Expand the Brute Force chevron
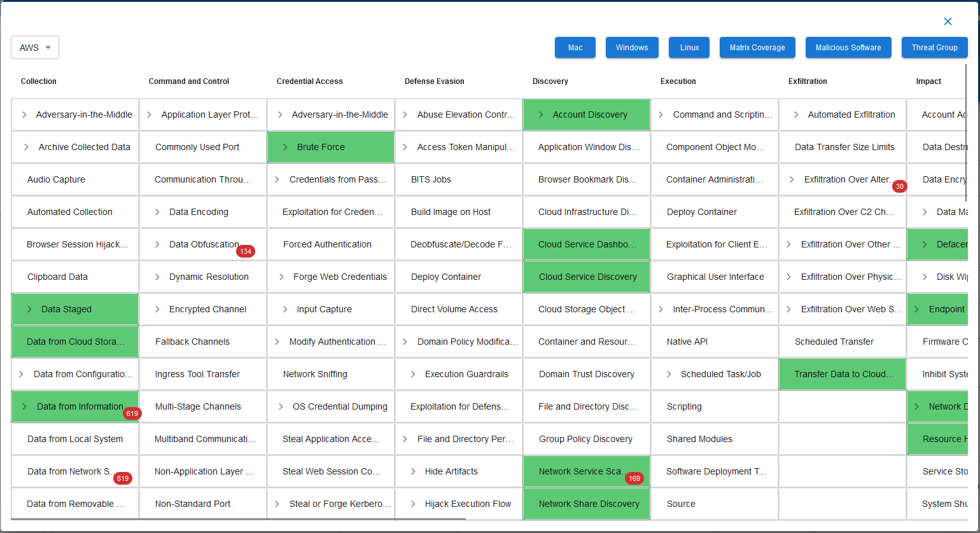 coord(285,147)
